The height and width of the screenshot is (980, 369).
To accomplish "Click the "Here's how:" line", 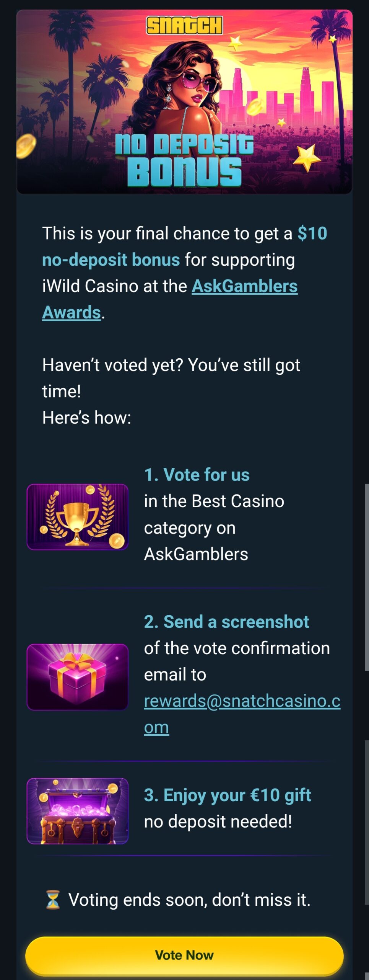I will tap(86, 418).
